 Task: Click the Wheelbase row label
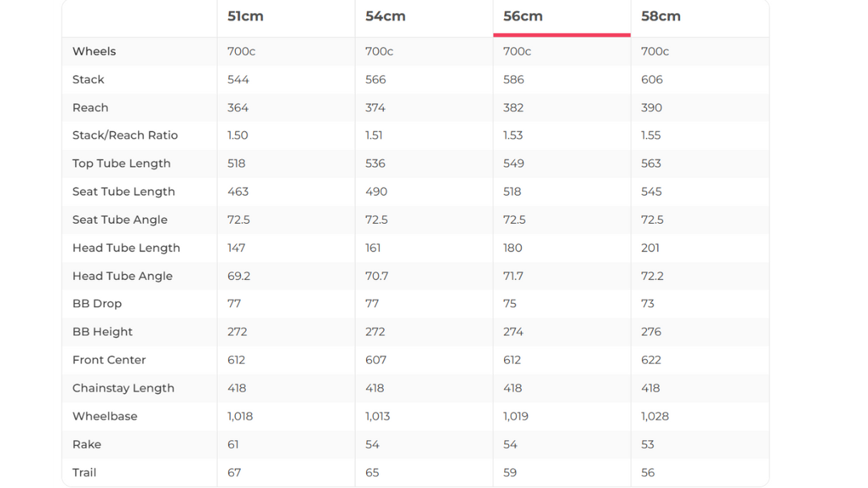coord(104,417)
